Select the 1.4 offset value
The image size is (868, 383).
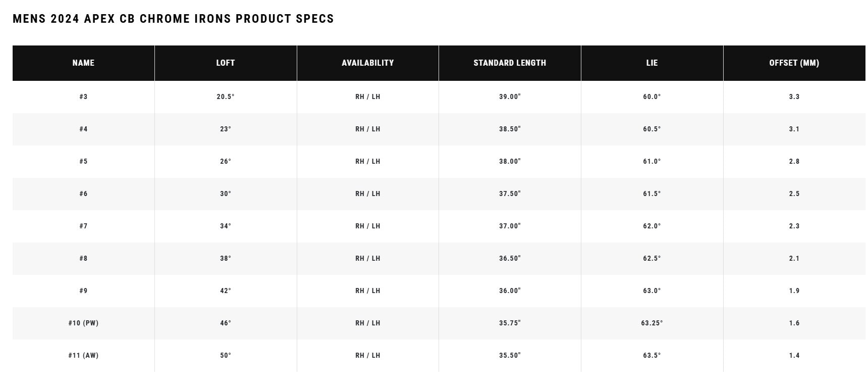pos(794,355)
